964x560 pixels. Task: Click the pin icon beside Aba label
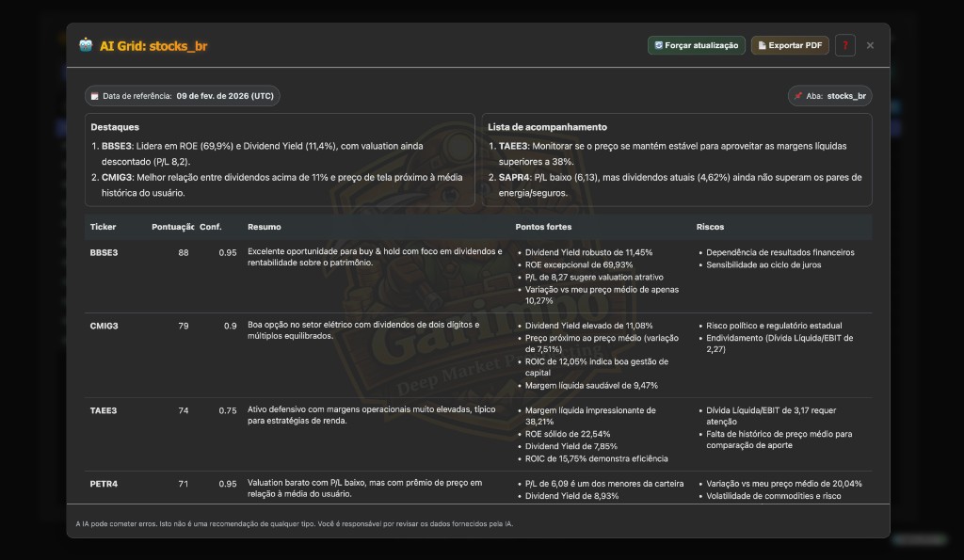coord(798,96)
